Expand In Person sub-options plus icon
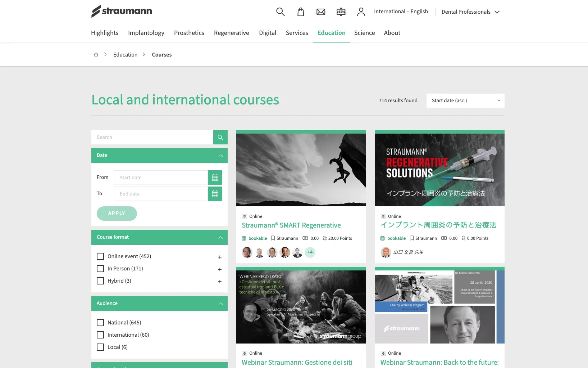The image size is (588, 368). tap(220, 269)
